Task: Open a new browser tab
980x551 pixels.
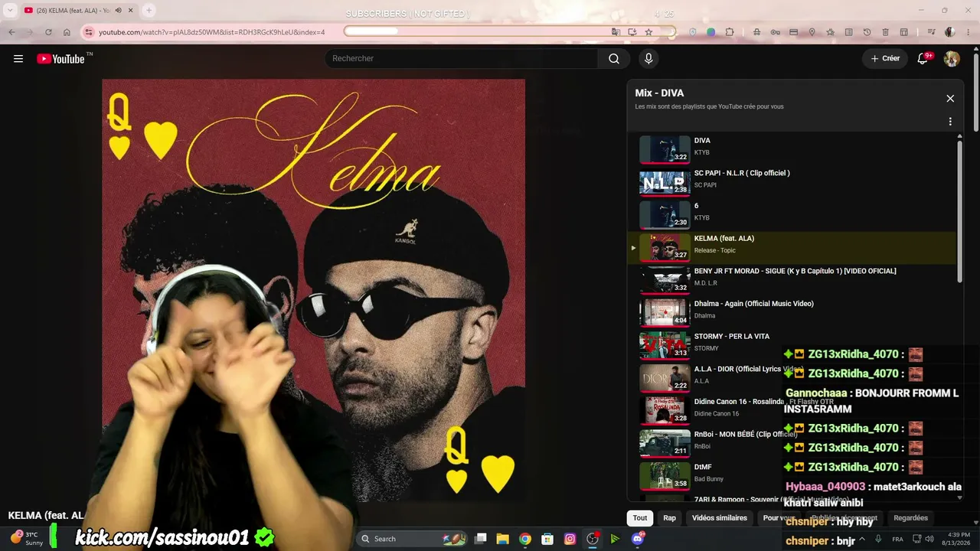Action: pyautogui.click(x=149, y=11)
